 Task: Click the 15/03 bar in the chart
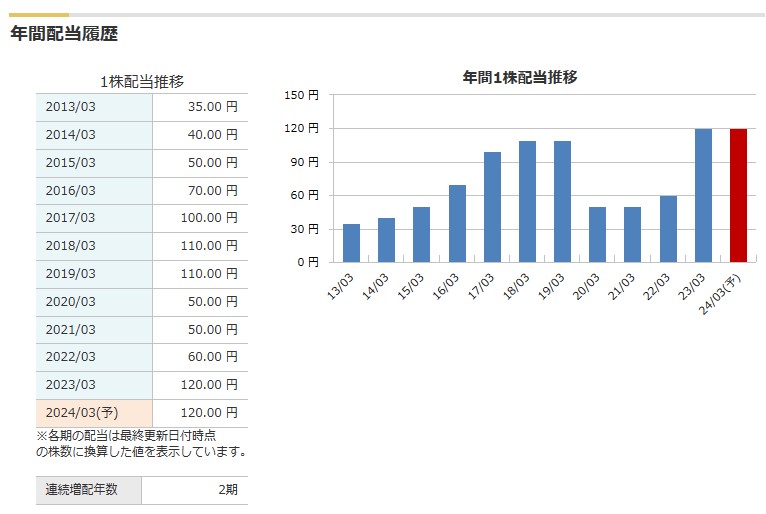(422, 235)
